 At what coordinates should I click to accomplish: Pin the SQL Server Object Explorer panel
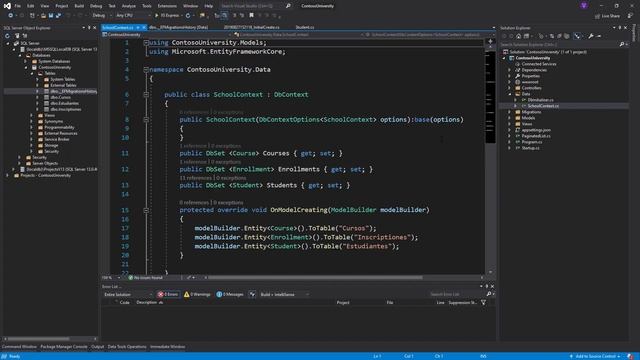click(89, 28)
